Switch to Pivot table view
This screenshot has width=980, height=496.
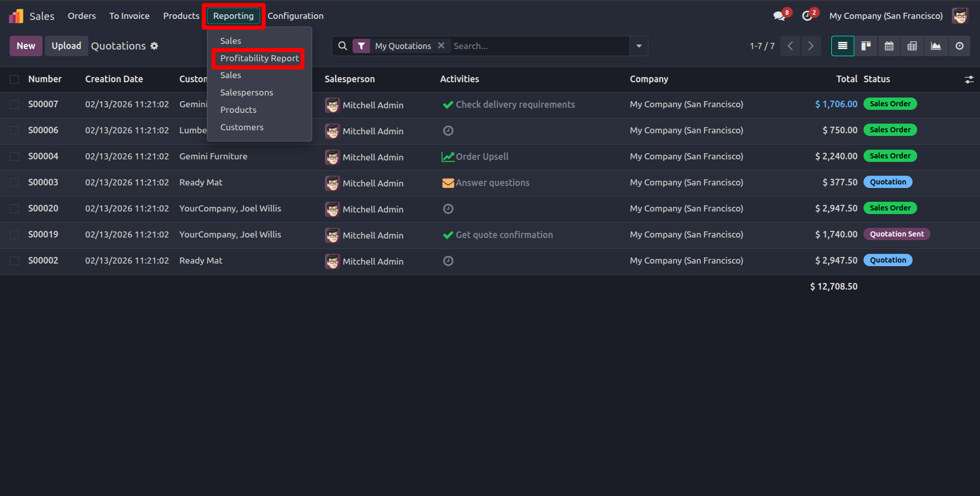click(912, 46)
